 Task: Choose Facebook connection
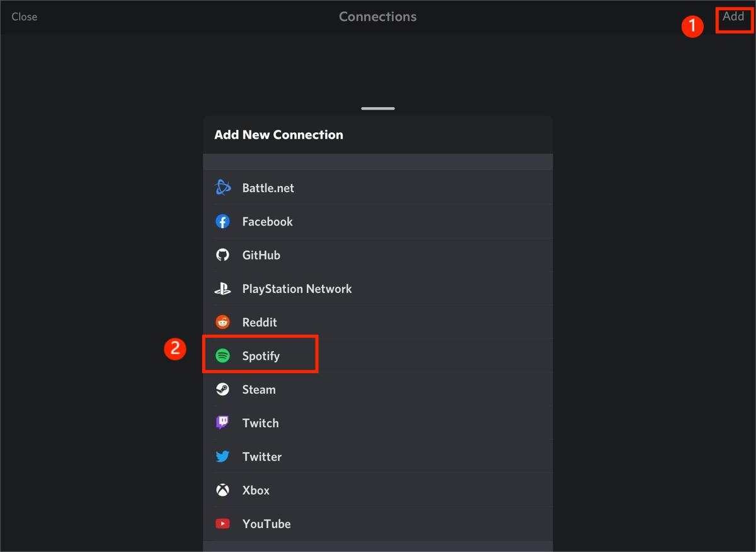click(377, 221)
